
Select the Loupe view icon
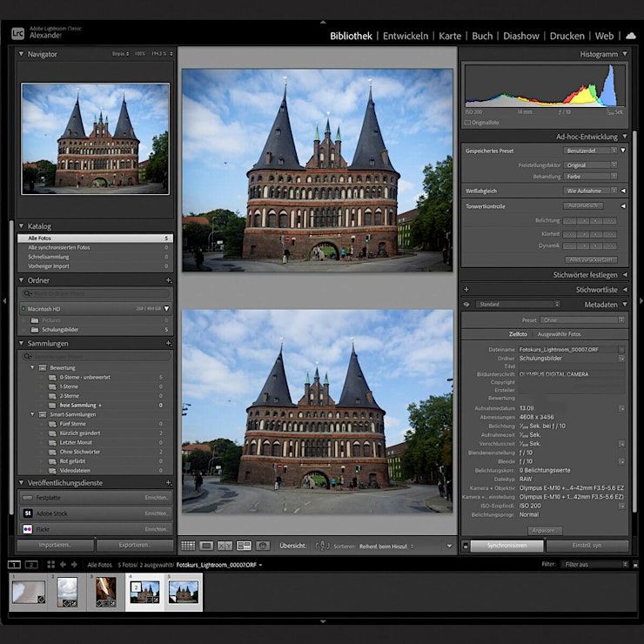click(x=206, y=546)
